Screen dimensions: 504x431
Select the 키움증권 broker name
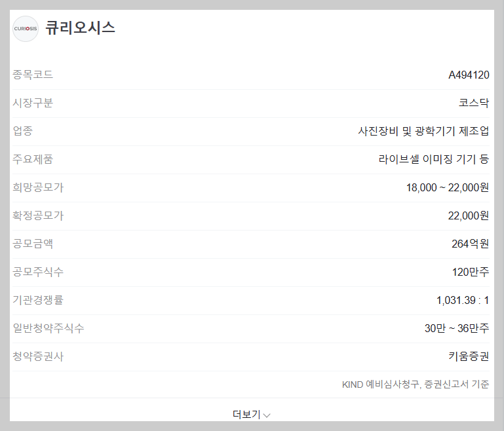[469, 356]
